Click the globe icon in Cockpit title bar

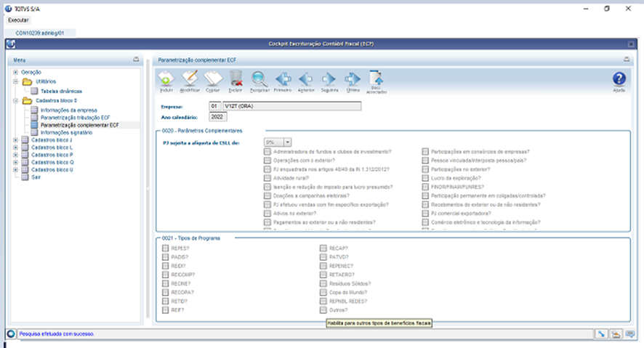tap(11, 44)
